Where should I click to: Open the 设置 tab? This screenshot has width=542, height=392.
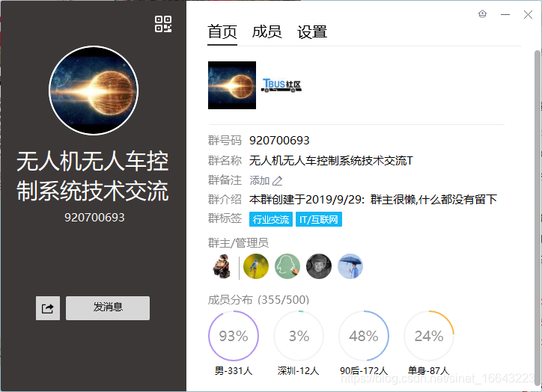[x=312, y=32]
